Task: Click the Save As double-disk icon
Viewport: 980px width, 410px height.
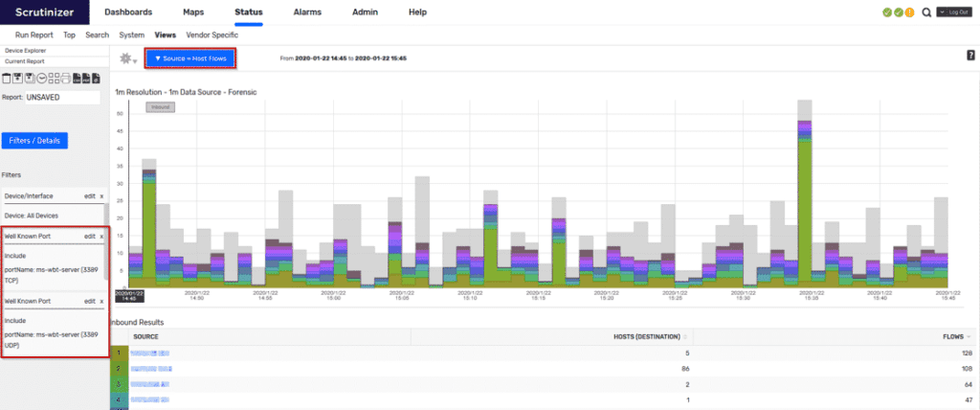Action: (x=30, y=79)
